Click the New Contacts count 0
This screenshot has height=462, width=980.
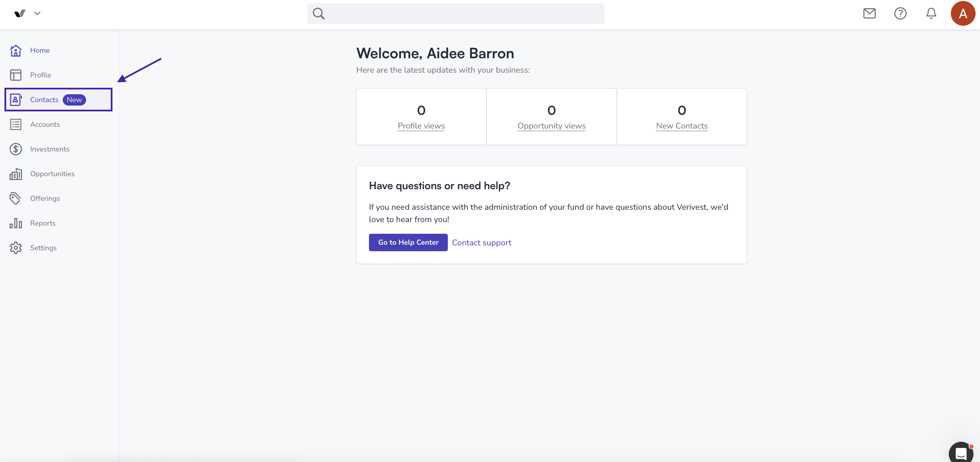pyautogui.click(x=682, y=110)
